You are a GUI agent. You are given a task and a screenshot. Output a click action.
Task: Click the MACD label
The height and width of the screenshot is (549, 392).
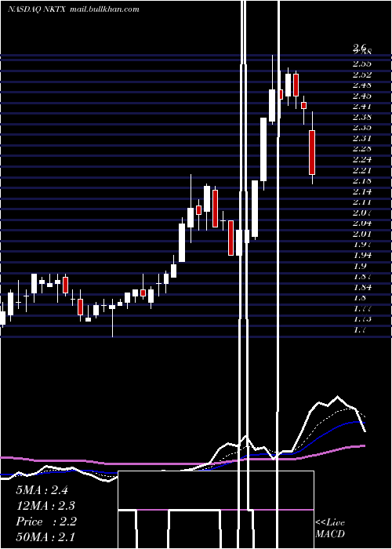(330, 534)
